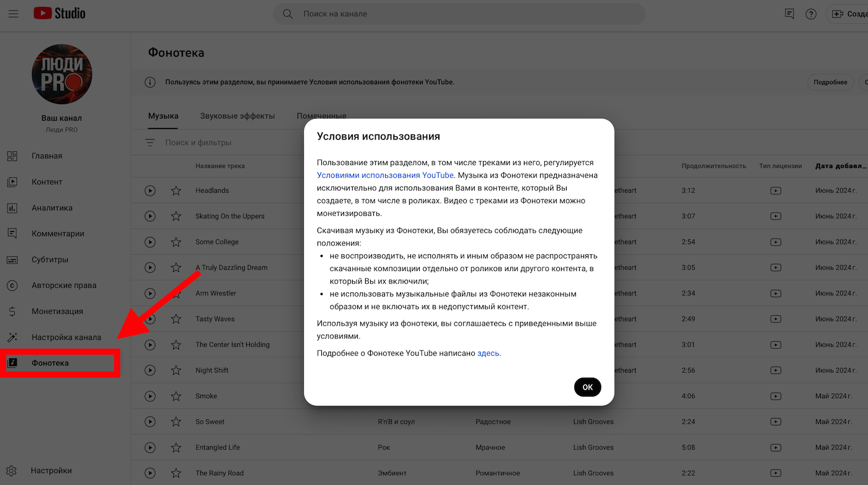Star the Some College track
This screenshot has height=485, width=868.
176,242
